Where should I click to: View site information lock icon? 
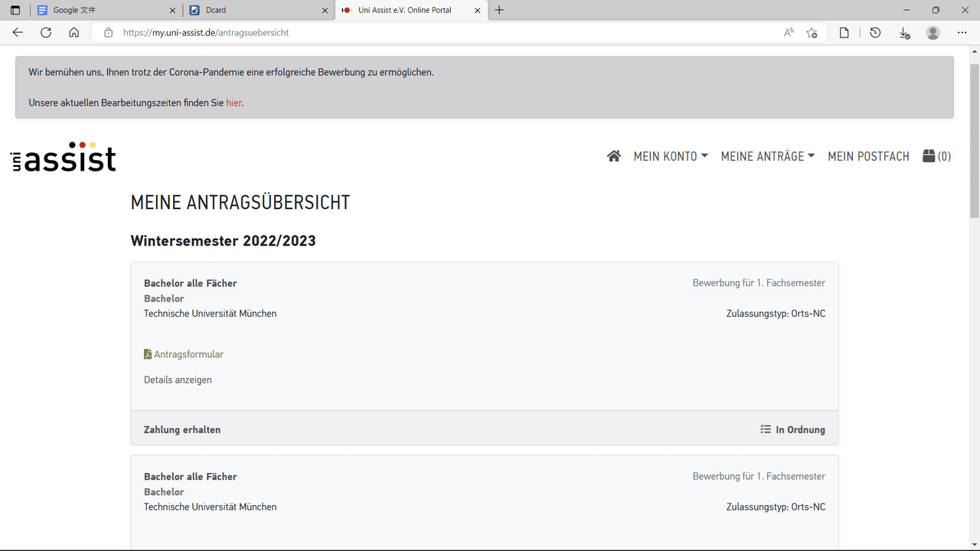pos(108,32)
